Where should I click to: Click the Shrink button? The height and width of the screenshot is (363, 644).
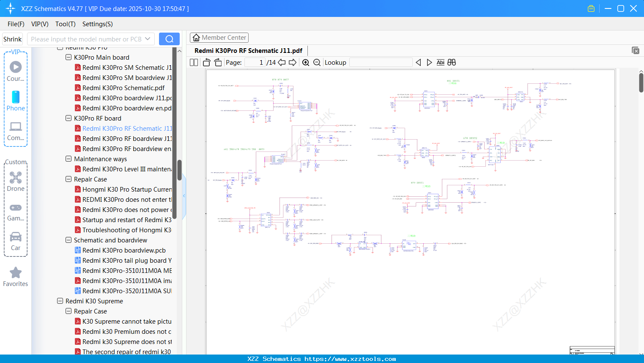pos(13,39)
